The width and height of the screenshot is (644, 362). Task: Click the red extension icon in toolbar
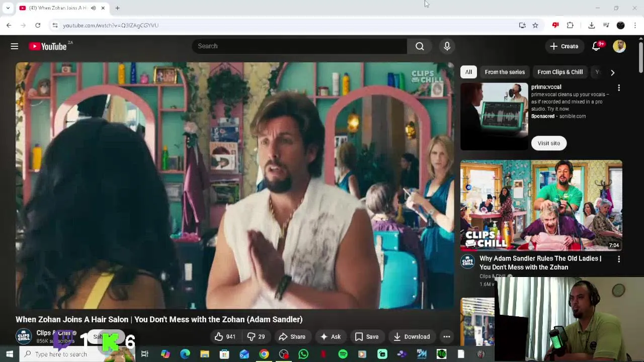coord(555,25)
